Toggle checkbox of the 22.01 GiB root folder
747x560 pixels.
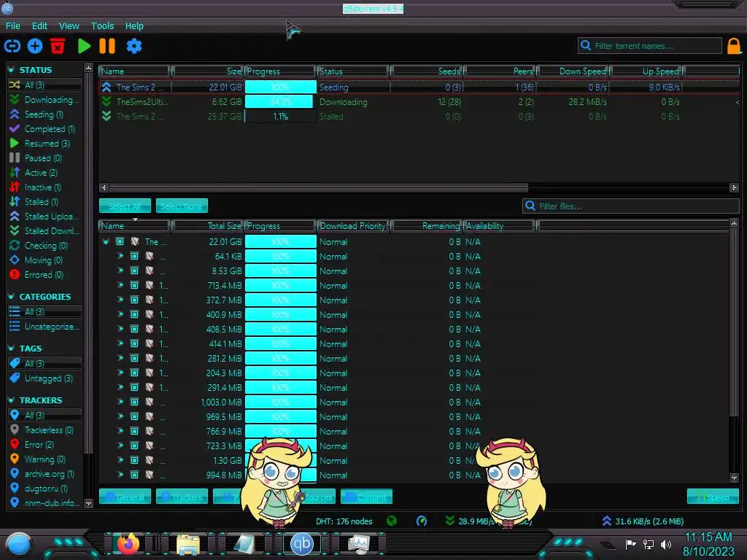coord(120,242)
